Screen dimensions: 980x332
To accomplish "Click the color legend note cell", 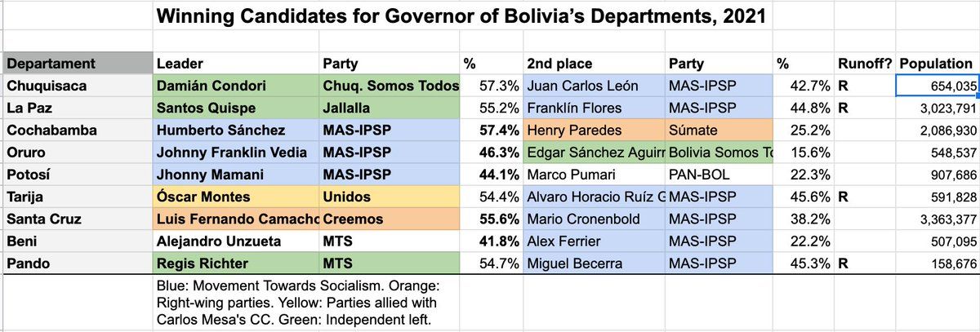I will (x=306, y=303).
